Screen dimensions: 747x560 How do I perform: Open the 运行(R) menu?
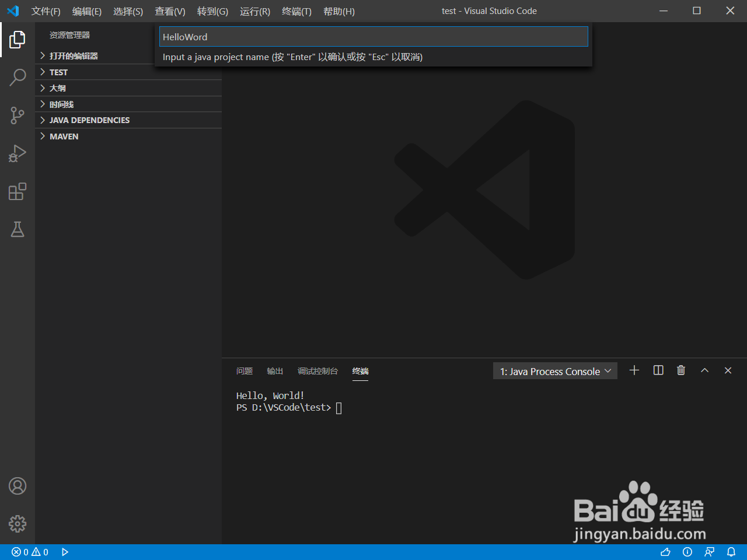pos(255,12)
